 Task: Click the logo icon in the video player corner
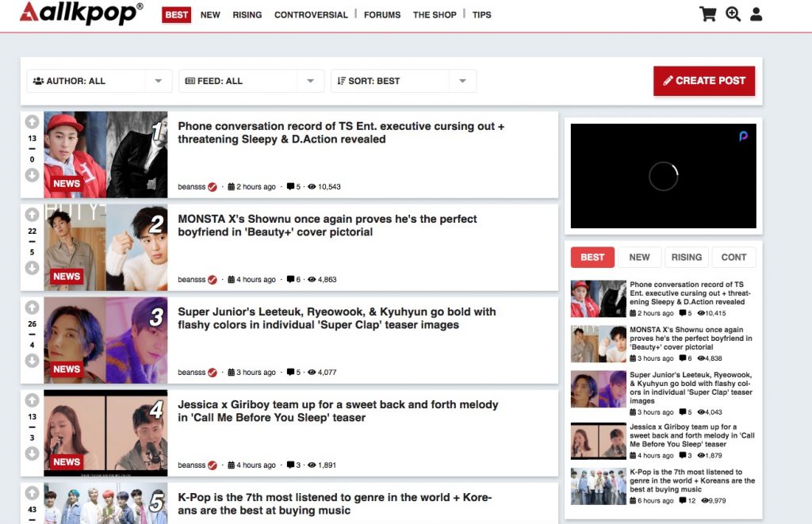743,136
